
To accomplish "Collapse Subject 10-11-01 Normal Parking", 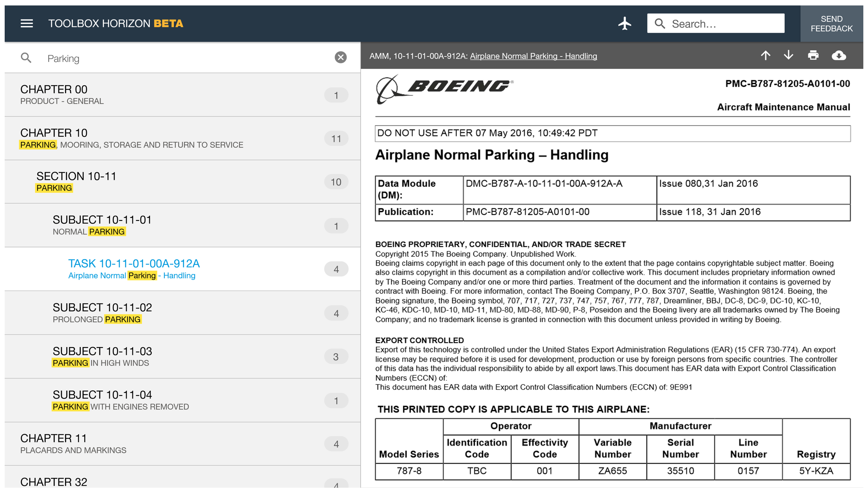I will coord(182,226).
